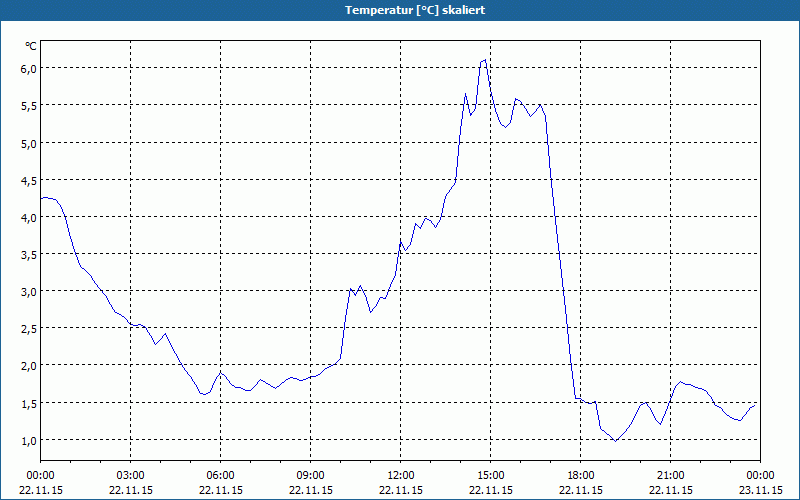Choose the 2,0 y-axis label
The height and width of the screenshot is (500, 800).
click(x=29, y=366)
